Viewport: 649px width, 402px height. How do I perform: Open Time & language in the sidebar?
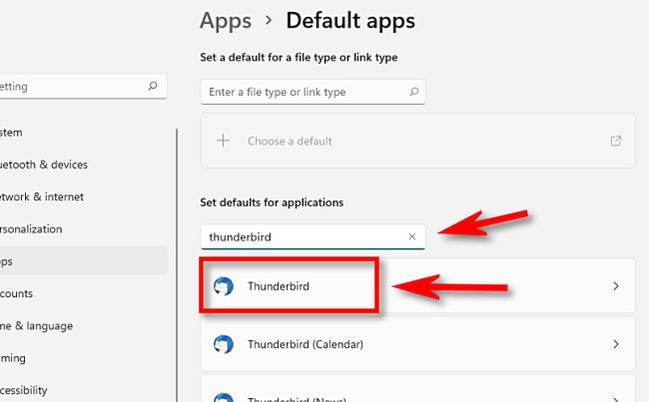[83, 326]
